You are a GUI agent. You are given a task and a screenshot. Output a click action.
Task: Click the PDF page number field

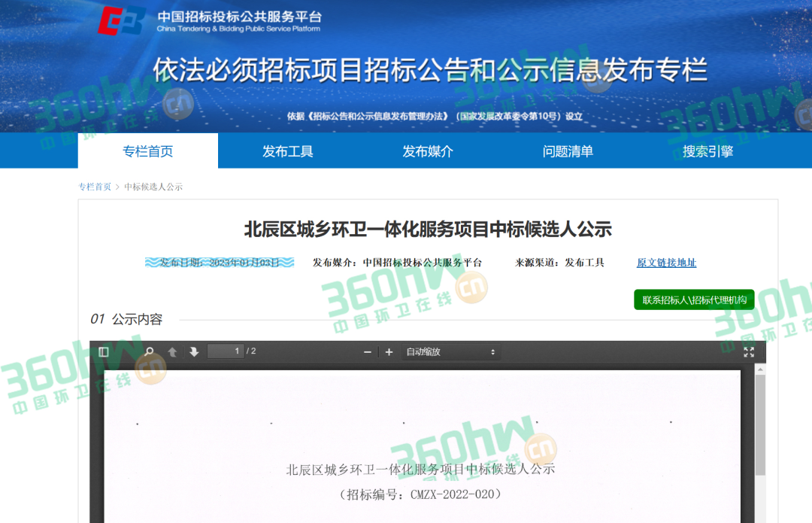pyautogui.click(x=226, y=351)
